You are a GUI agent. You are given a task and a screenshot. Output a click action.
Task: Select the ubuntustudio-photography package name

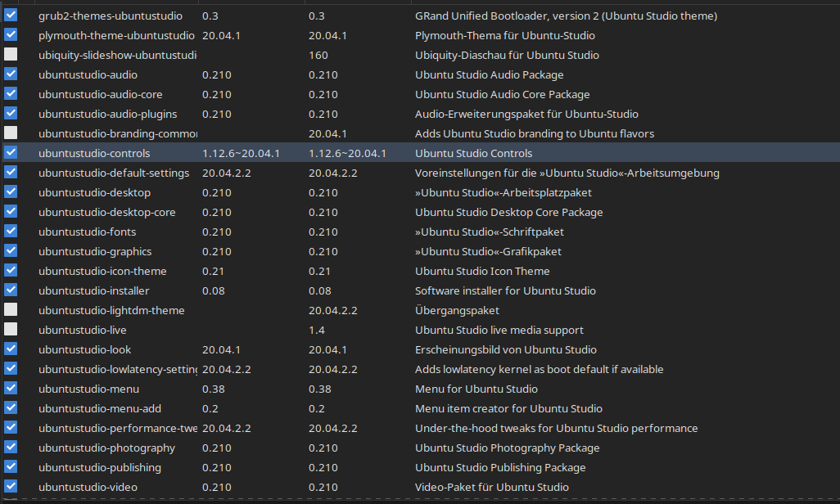click(106, 448)
